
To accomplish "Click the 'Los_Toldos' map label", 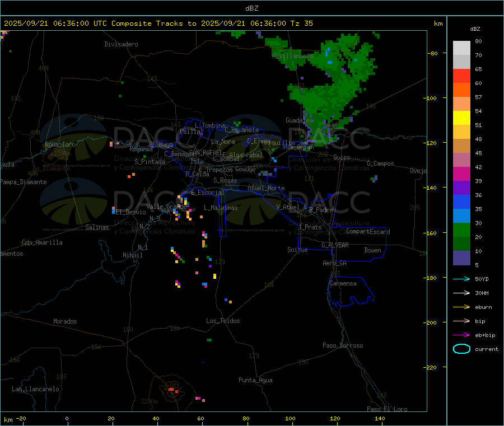I will 223,321.
